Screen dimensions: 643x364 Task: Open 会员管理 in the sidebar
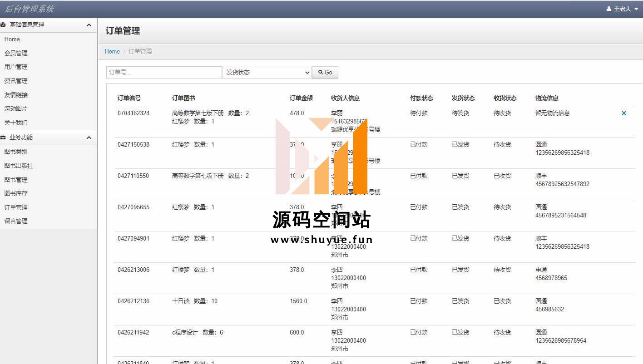pyautogui.click(x=16, y=53)
